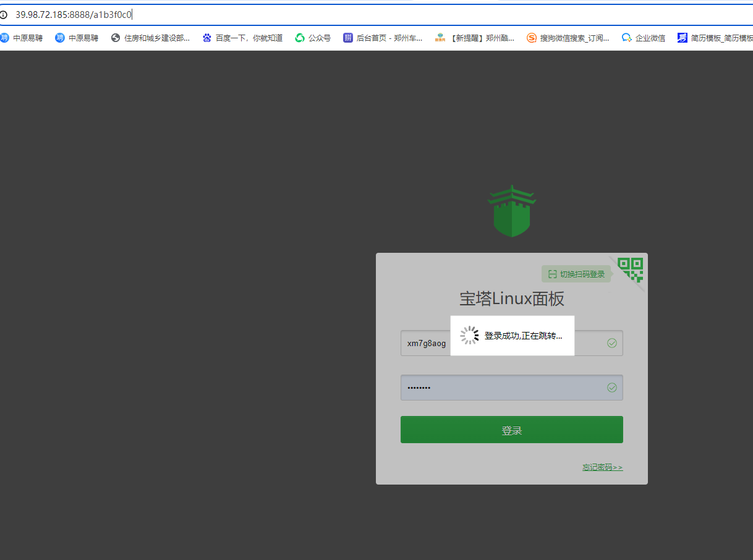
Task: Click the 登录成功,正在跳转 message
Action: 523,336
